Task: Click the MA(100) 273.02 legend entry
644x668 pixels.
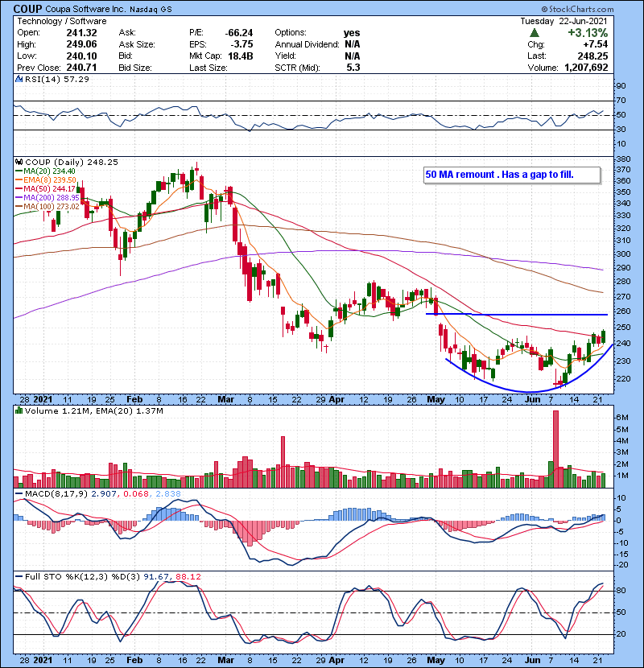Action: [x=47, y=207]
